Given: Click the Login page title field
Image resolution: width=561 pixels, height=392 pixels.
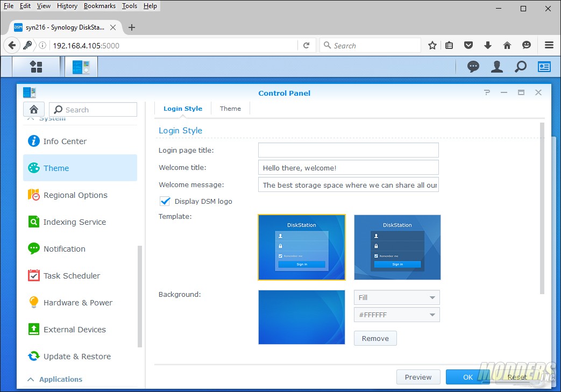Looking at the screenshot, I should click(x=349, y=150).
